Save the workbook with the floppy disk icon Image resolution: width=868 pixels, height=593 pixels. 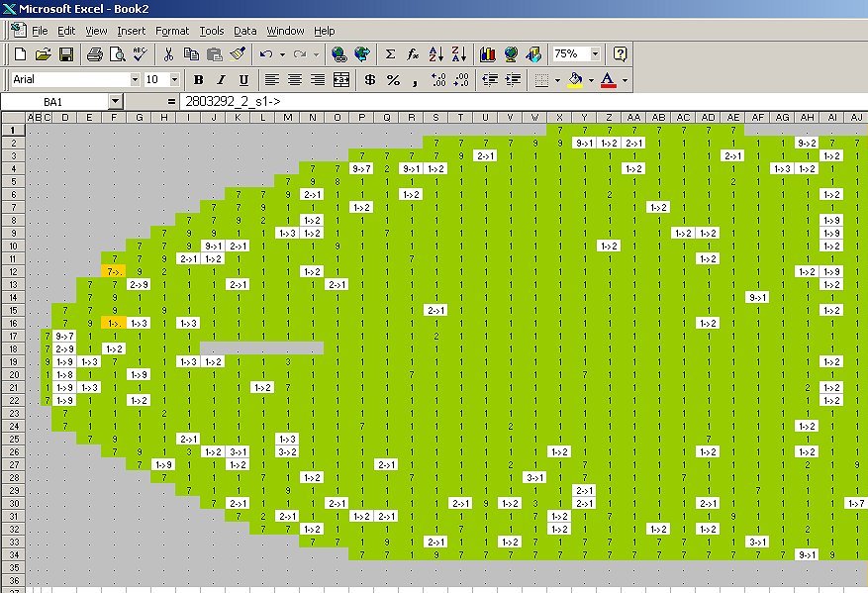pos(66,54)
